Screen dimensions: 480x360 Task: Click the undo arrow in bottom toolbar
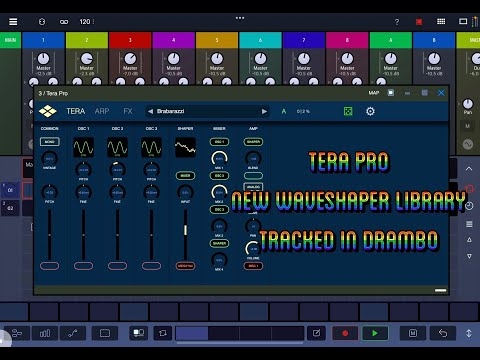coord(443,333)
